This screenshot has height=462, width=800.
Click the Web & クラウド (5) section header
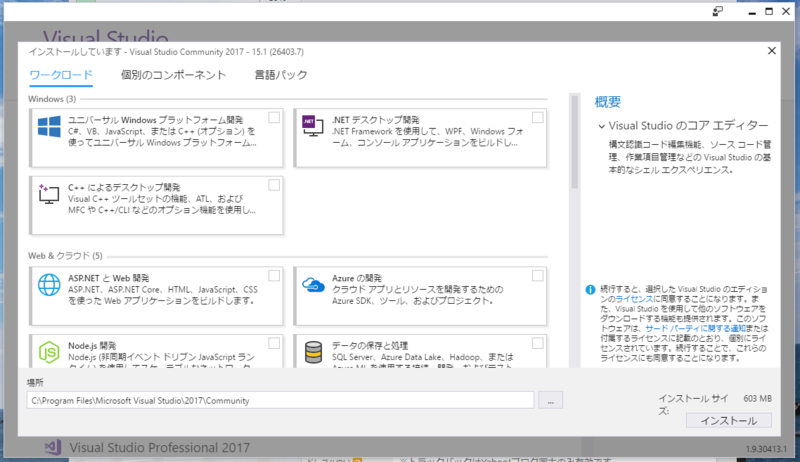(x=65, y=255)
